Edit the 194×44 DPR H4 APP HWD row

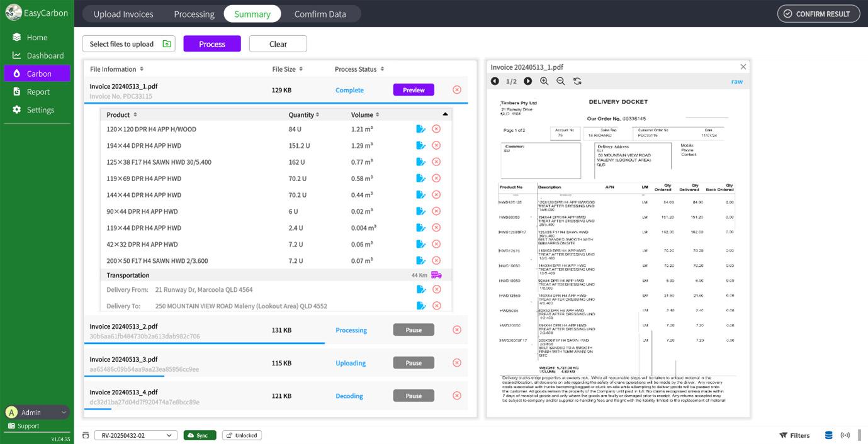421,145
